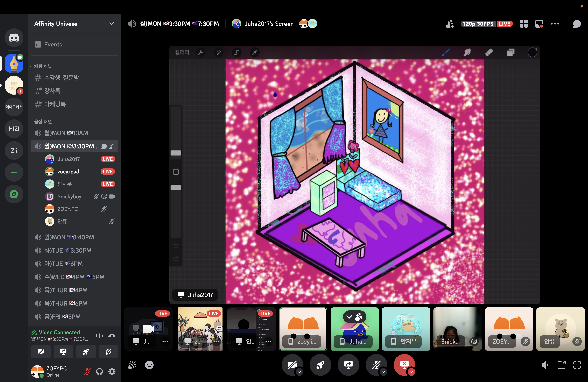Expand the Affinity Univese server menu
The image size is (588, 382).
click(x=112, y=24)
